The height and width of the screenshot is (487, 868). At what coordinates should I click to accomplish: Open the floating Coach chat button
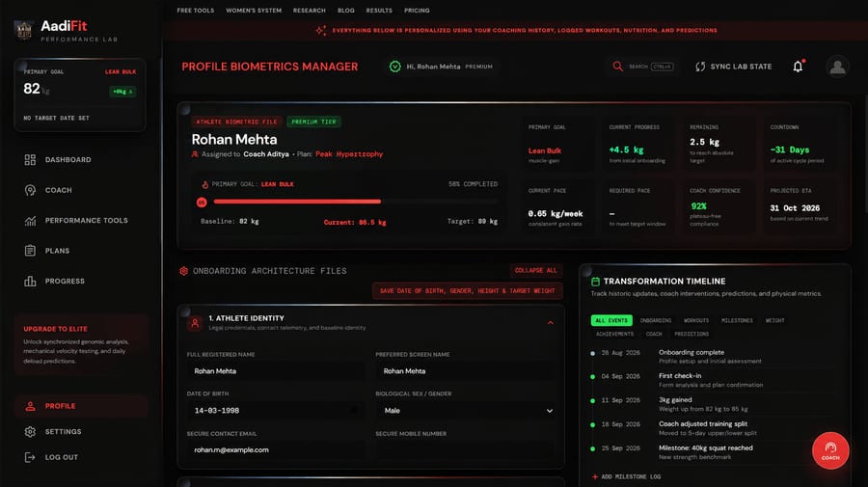[830, 450]
